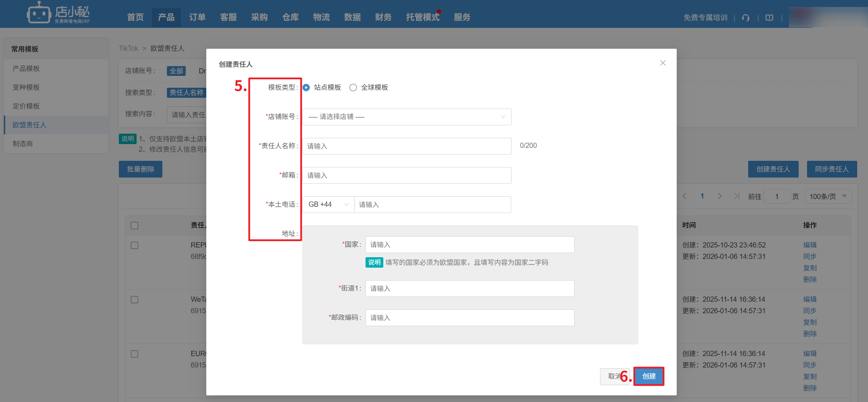
Task: Open the 100条/页 page size dropdown
Action: click(828, 197)
